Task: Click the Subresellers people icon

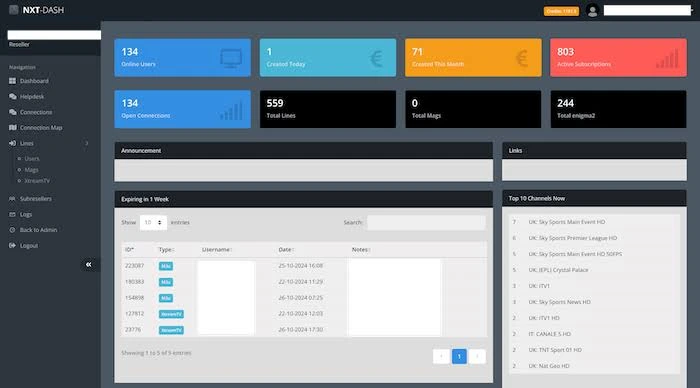Action: point(12,199)
